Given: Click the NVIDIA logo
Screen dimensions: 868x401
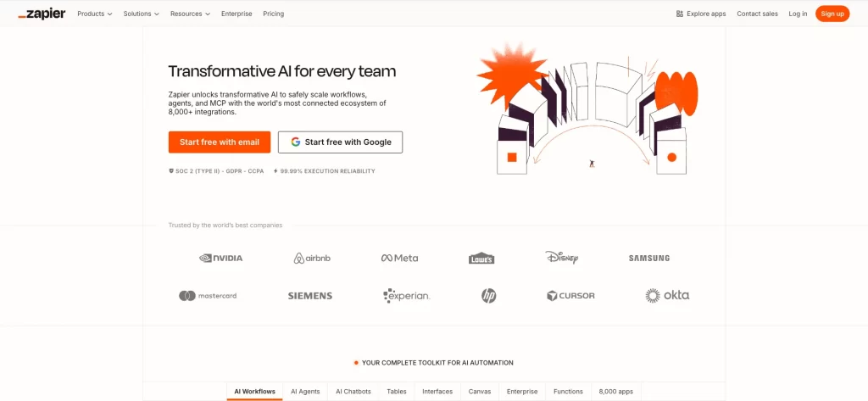Looking at the screenshot, I should (x=221, y=258).
